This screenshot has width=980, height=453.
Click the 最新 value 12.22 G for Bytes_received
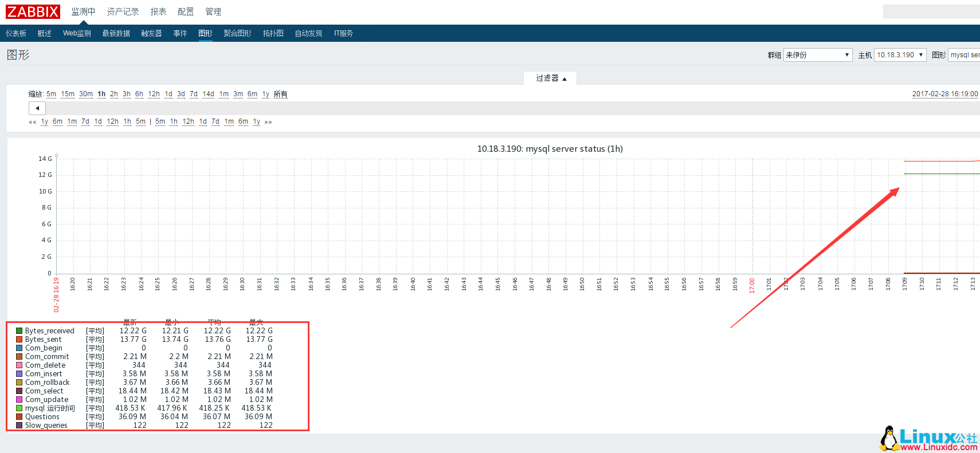tap(133, 331)
